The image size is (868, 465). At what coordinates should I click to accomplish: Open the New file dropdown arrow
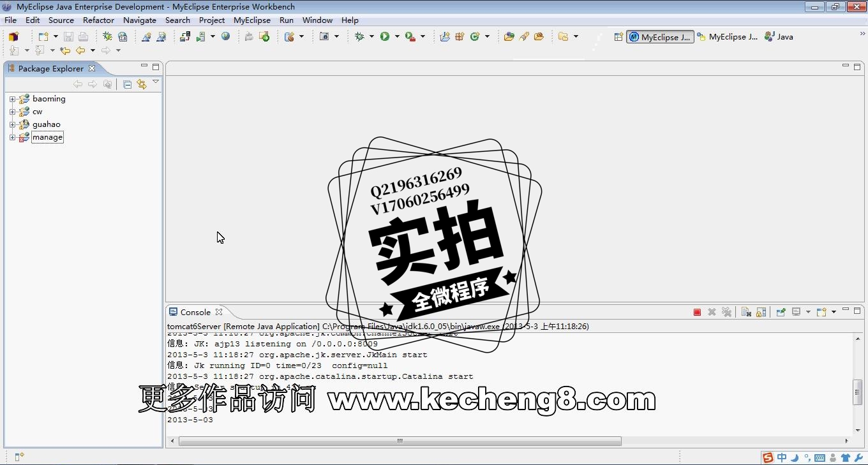(x=56, y=37)
